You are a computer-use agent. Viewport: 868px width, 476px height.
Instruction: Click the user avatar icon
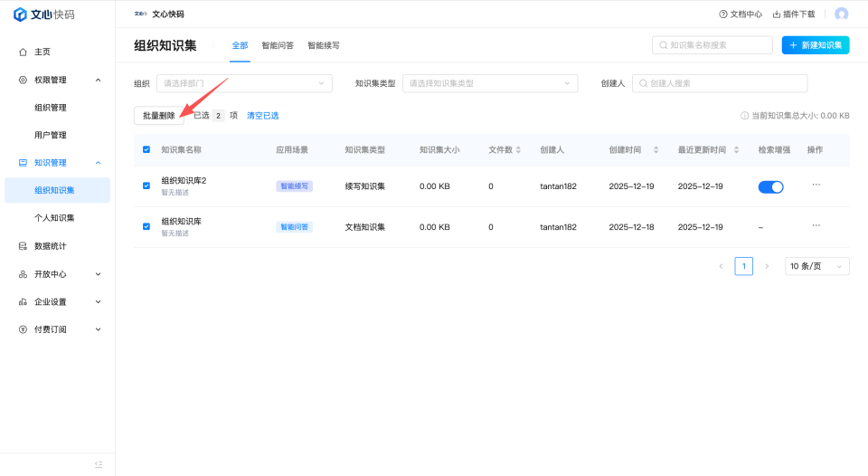point(842,14)
